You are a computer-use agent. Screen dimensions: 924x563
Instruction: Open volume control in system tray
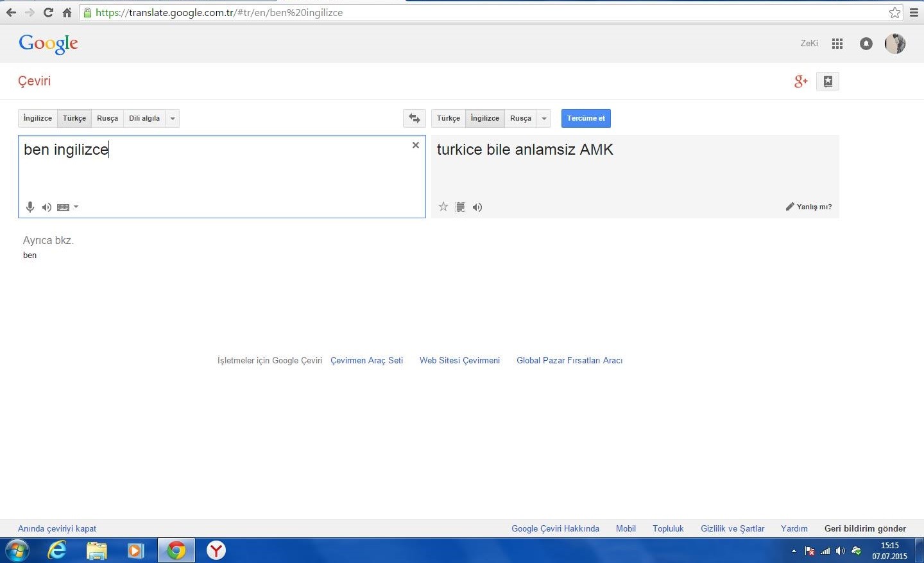click(841, 551)
